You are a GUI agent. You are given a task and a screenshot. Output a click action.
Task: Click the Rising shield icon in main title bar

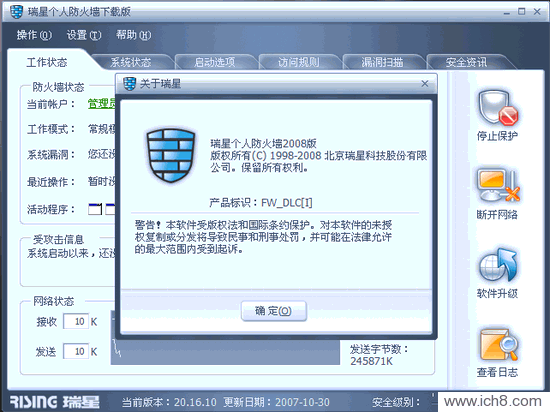[16, 12]
